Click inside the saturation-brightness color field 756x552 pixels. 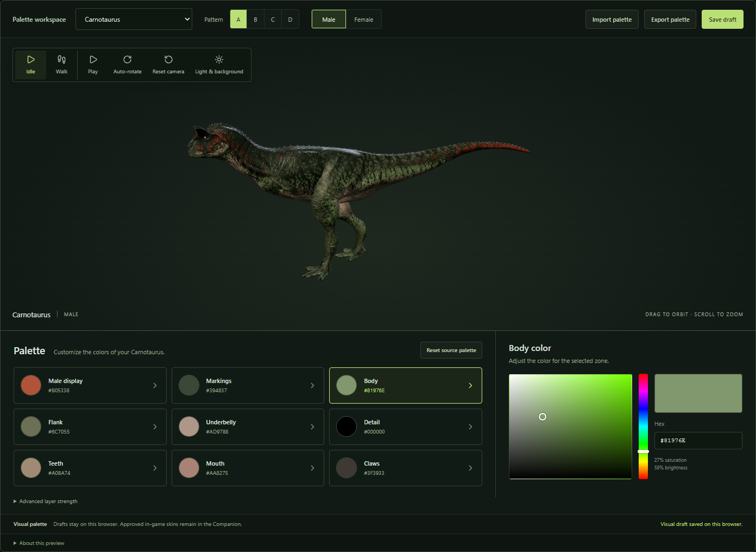click(570, 426)
